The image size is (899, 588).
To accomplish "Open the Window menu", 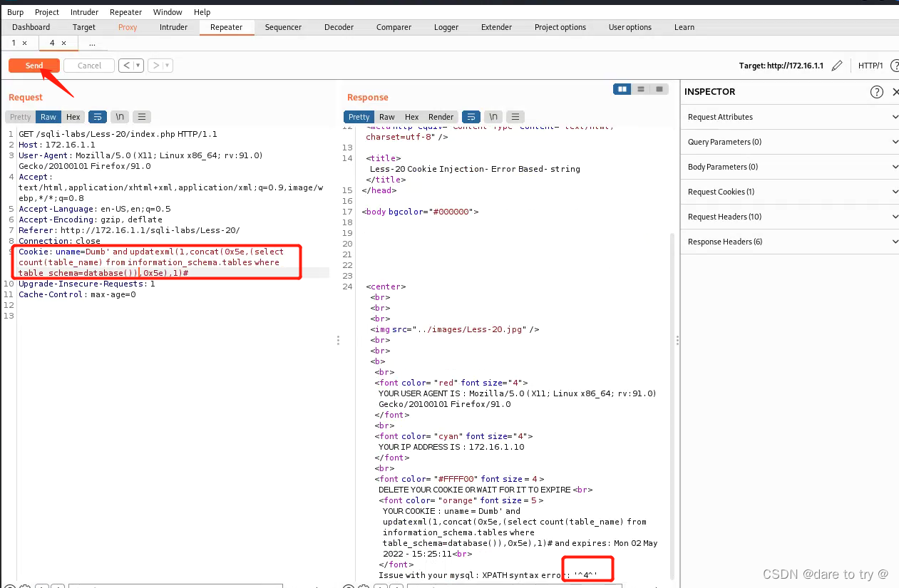I will [x=168, y=12].
